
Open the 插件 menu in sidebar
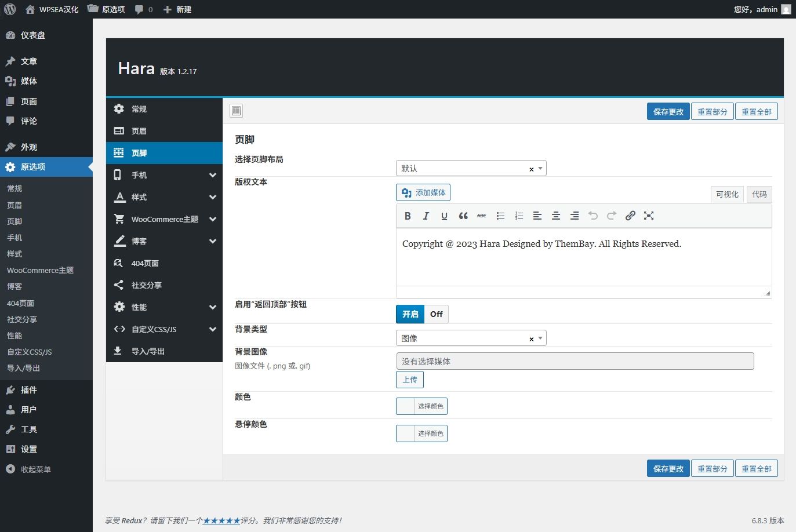pyautogui.click(x=29, y=390)
